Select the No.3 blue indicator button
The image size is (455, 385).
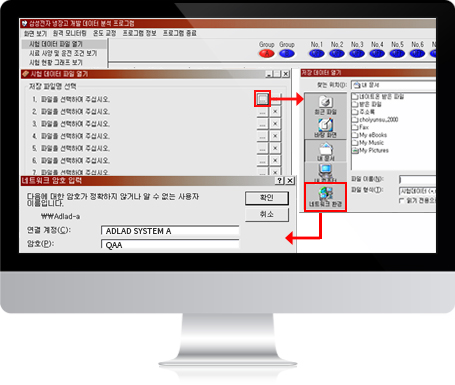click(x=357, y=53)
